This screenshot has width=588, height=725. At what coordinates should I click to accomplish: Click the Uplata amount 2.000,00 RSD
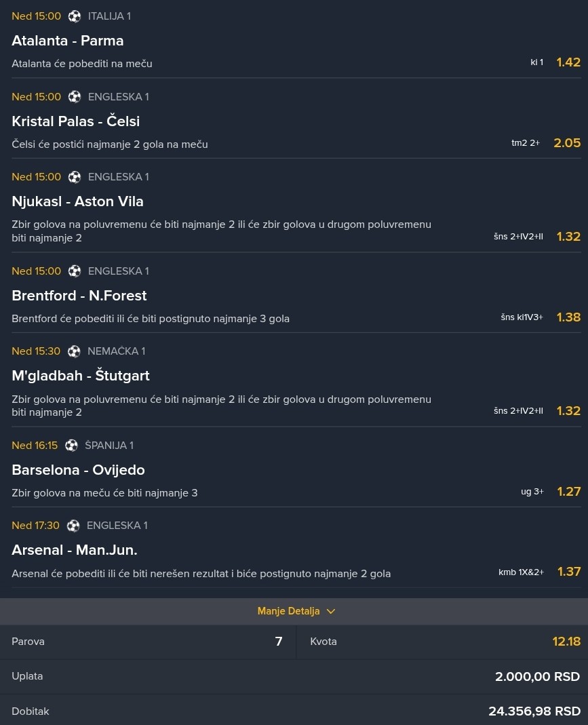point(538,677)
